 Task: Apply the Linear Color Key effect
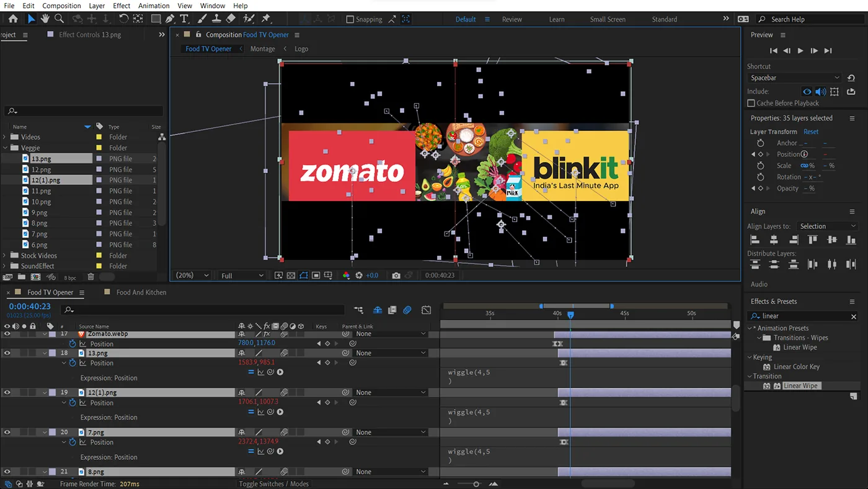click(796, 367)
